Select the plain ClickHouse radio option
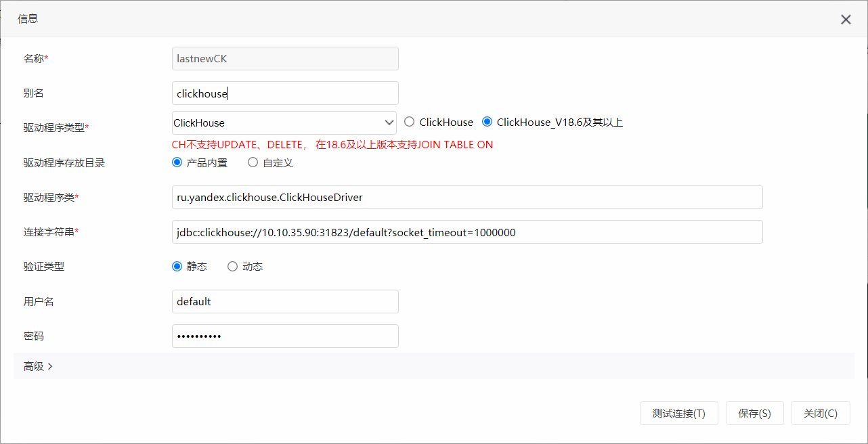 tap(409, 122)
